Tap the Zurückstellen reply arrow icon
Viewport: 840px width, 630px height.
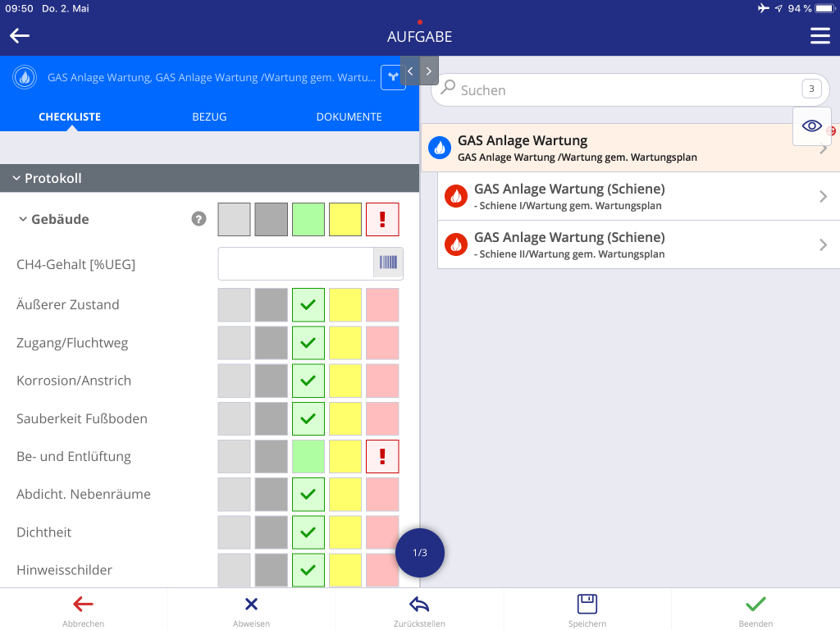pos(419,605)
